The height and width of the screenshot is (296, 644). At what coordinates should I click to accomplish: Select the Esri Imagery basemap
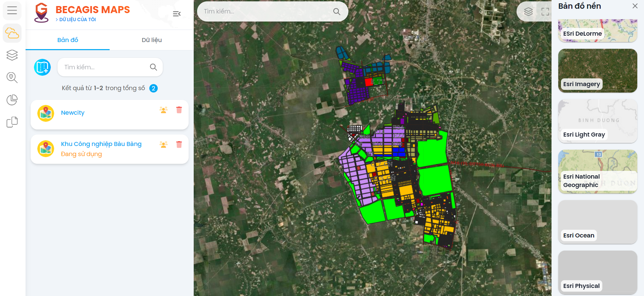tap(598, 71)
